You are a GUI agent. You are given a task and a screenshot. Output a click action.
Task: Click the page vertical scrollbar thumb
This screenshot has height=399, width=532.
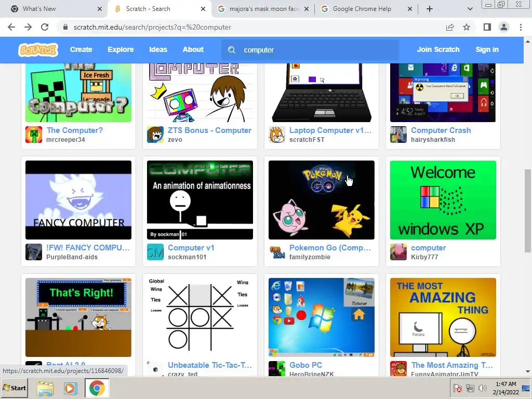(528, 210)
